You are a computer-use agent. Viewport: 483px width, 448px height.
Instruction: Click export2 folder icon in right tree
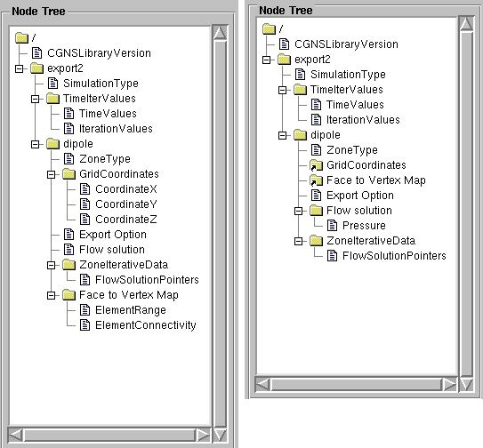click(285, 60)
